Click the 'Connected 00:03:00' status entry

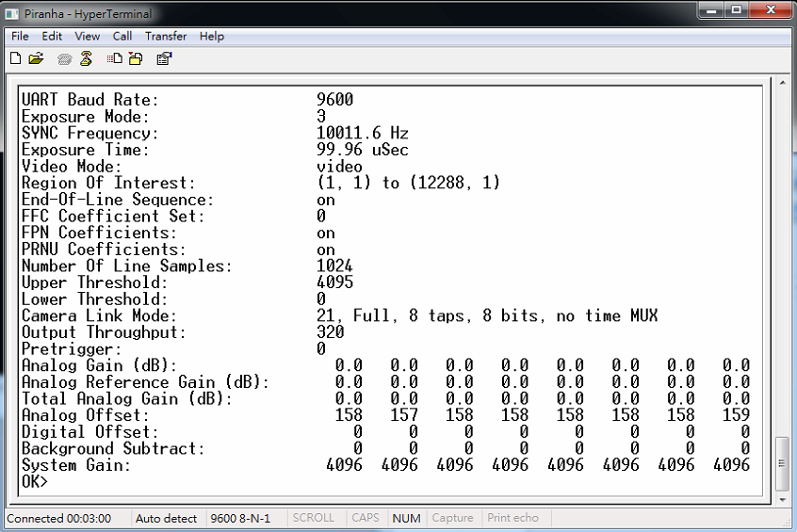click(59, 518)
